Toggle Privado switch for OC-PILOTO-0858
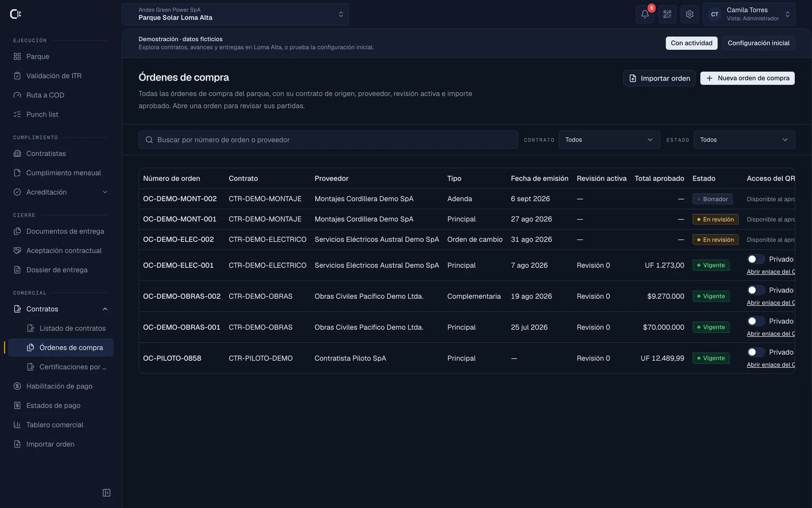 [x=755, y=352]
